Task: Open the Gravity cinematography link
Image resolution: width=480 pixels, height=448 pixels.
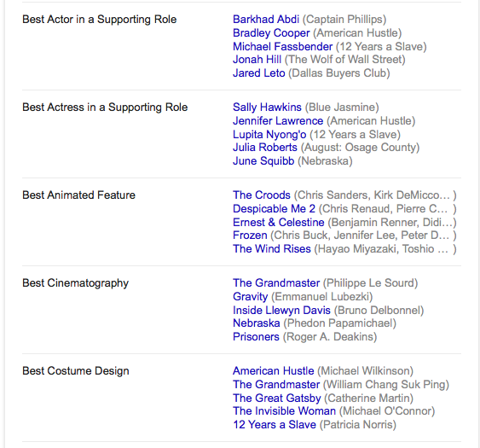Action: pyautogui.click(x=250, y=297)
